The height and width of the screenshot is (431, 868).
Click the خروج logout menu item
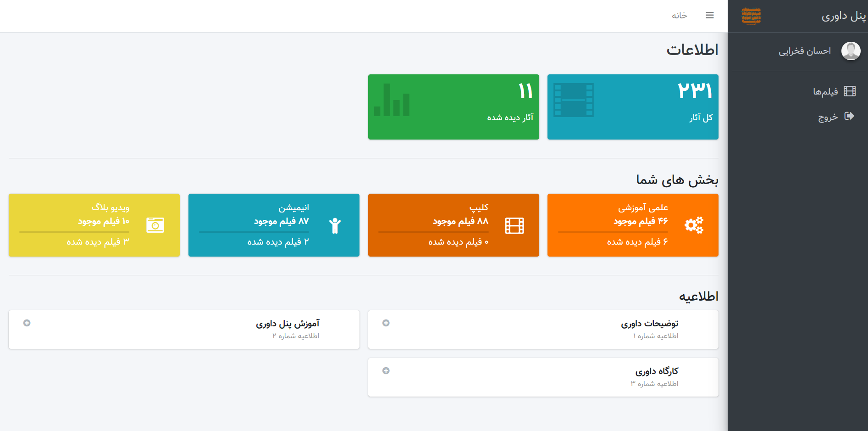point(828,117)
